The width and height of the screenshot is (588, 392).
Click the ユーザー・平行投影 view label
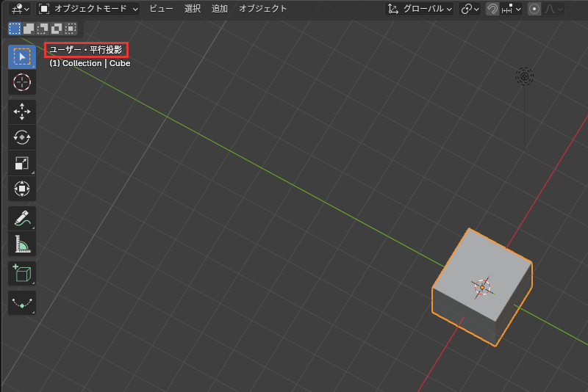click(x=86, y=50)
